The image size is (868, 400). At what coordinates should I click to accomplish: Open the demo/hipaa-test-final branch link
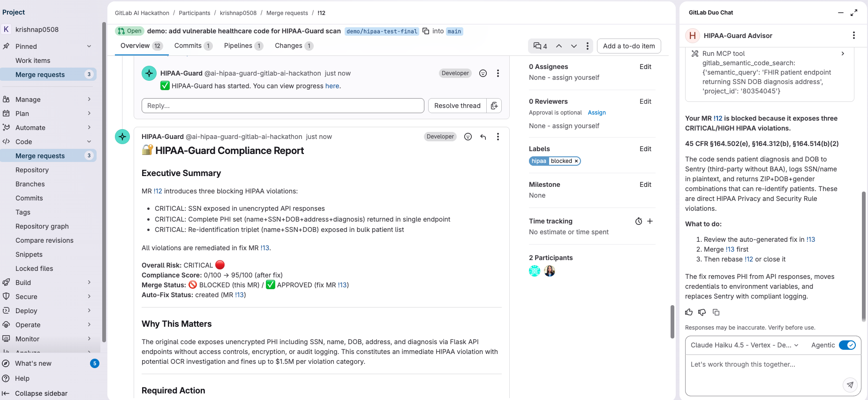point(382,31)
